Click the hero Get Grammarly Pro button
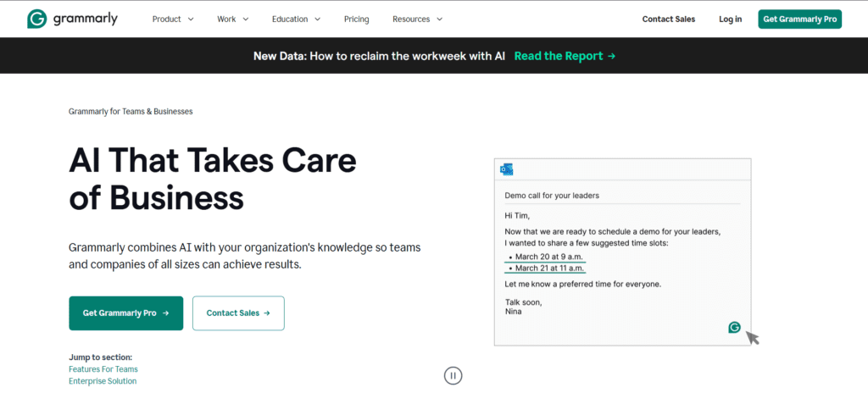868x415 pixels. tap(126, 313)
